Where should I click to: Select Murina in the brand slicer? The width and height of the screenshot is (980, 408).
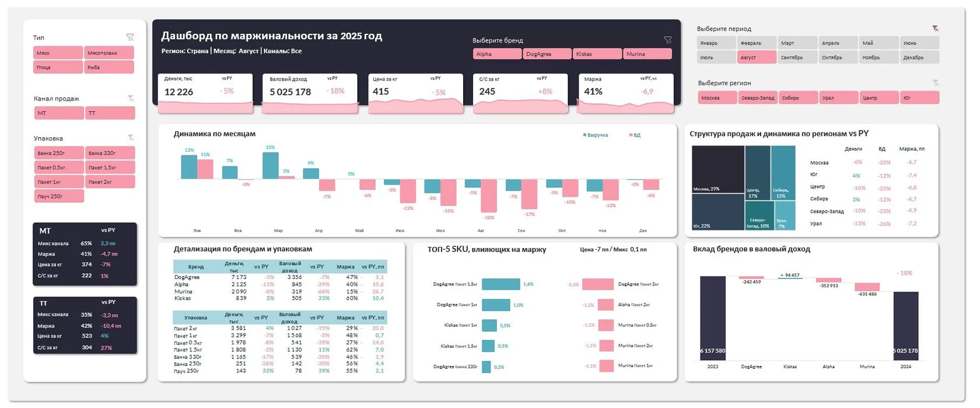[647, 54]
